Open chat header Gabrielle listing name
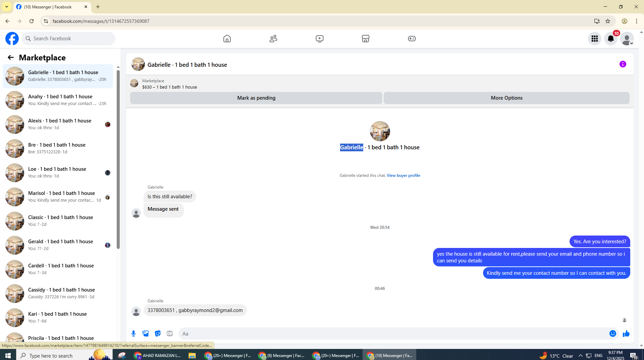The width and height of the screenshot is (644, 360). [187, 65]
